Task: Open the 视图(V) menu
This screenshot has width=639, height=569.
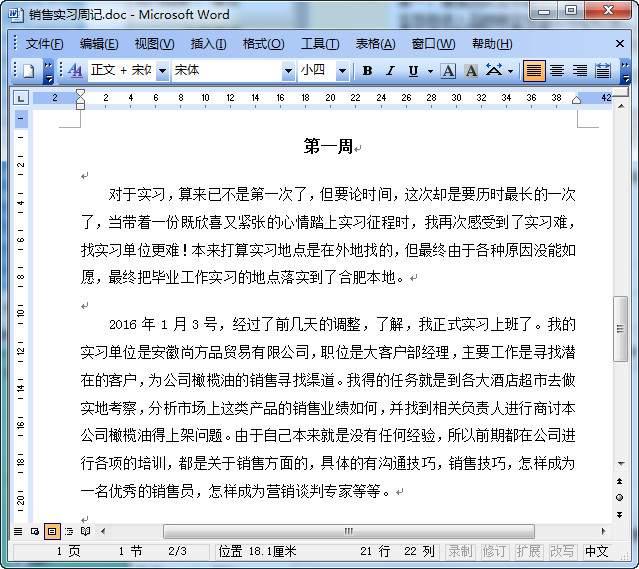Action: [154, 44]
